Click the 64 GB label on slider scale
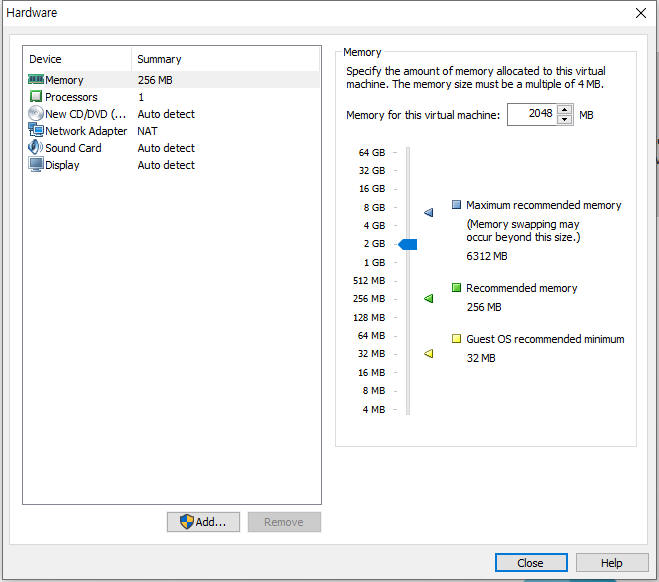 tap(372, 152)
